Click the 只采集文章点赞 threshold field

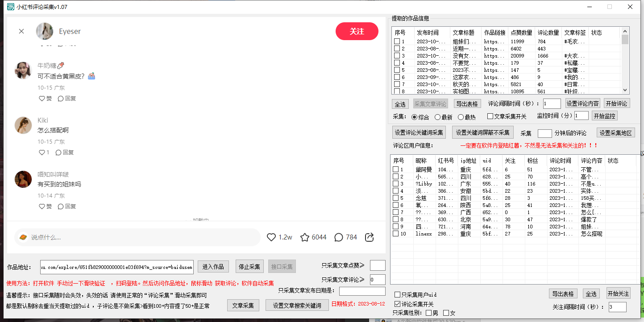(378, 265)
